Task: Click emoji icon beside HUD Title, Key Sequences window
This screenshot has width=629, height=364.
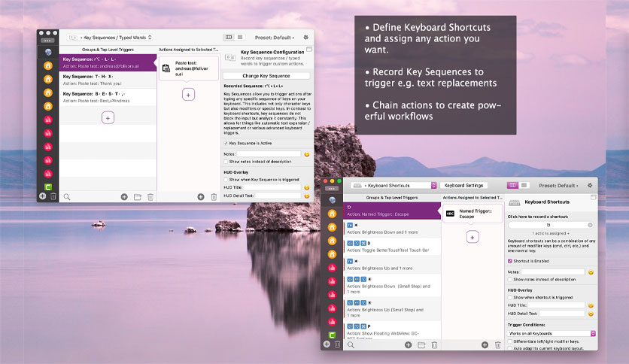Action: coord(307,187)
